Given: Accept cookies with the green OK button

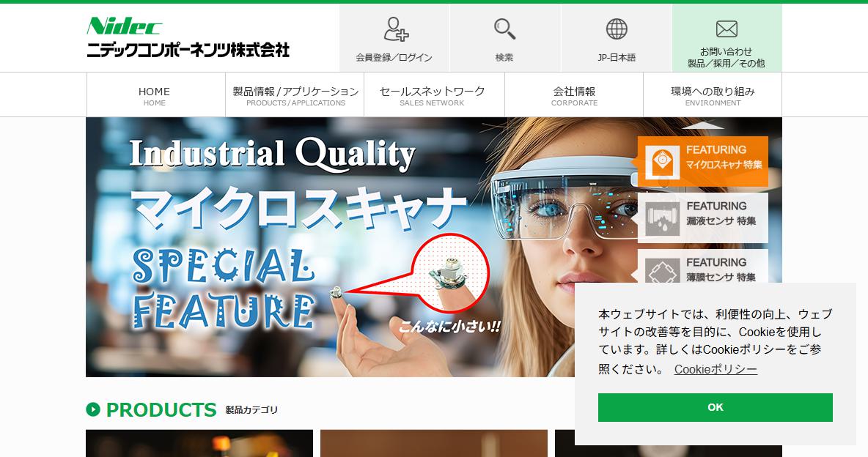Looking at the screenshot, I should point(716,407).
